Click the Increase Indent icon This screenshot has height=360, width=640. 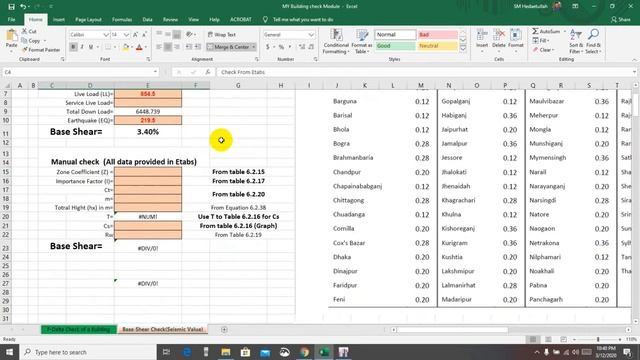click(198, 47)
